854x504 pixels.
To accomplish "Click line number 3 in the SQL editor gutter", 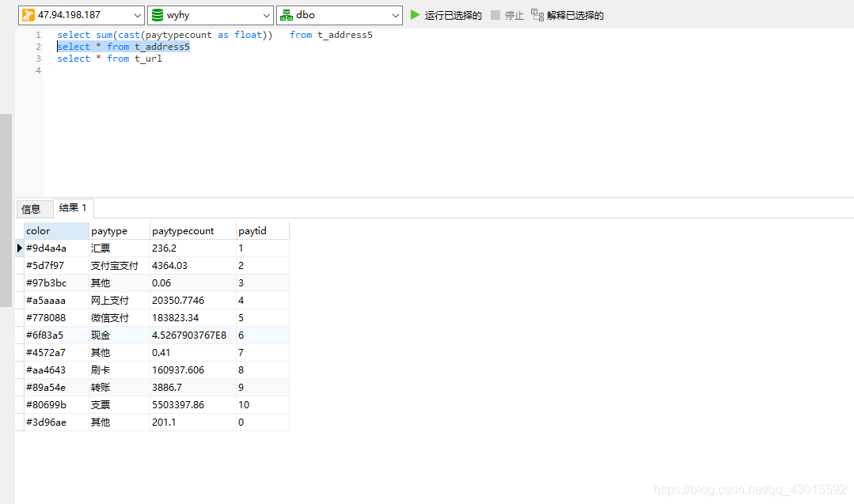I will [37, 58].
